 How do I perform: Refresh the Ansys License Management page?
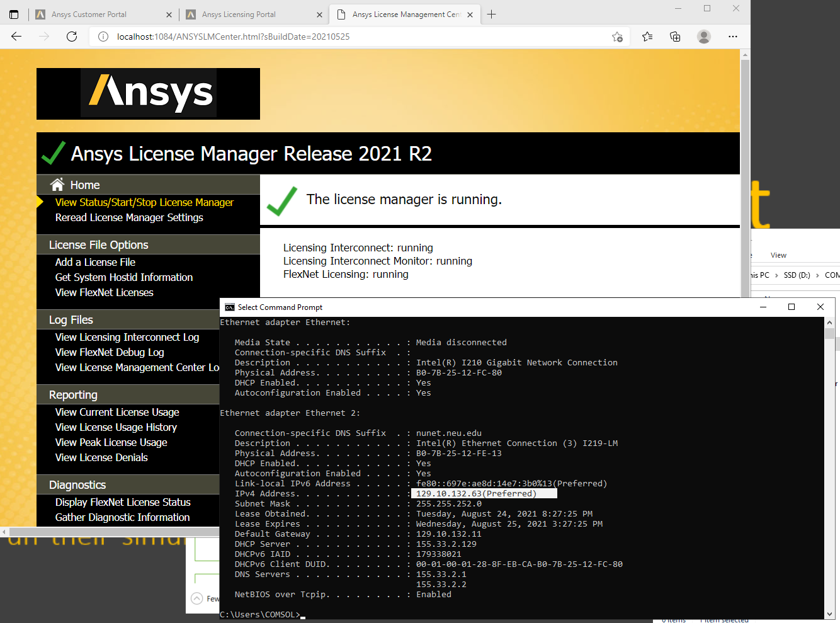click(72, 37)
